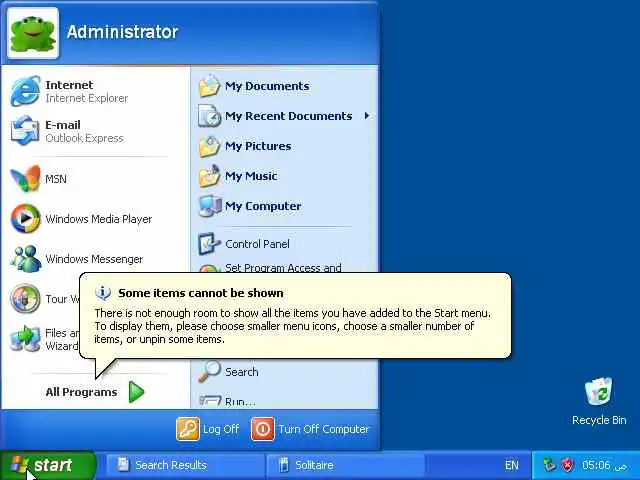
Task: Click Log Off text button
Action: pos(221,429)
